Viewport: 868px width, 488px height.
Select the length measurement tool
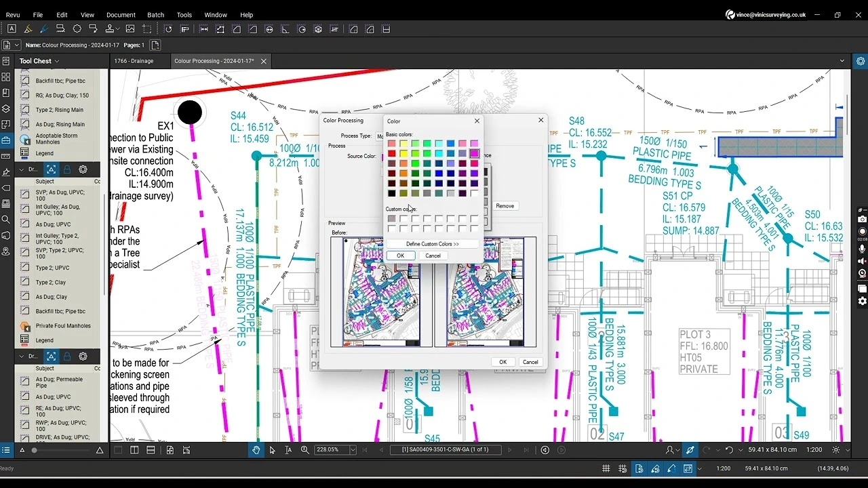(x=203, y=29)
